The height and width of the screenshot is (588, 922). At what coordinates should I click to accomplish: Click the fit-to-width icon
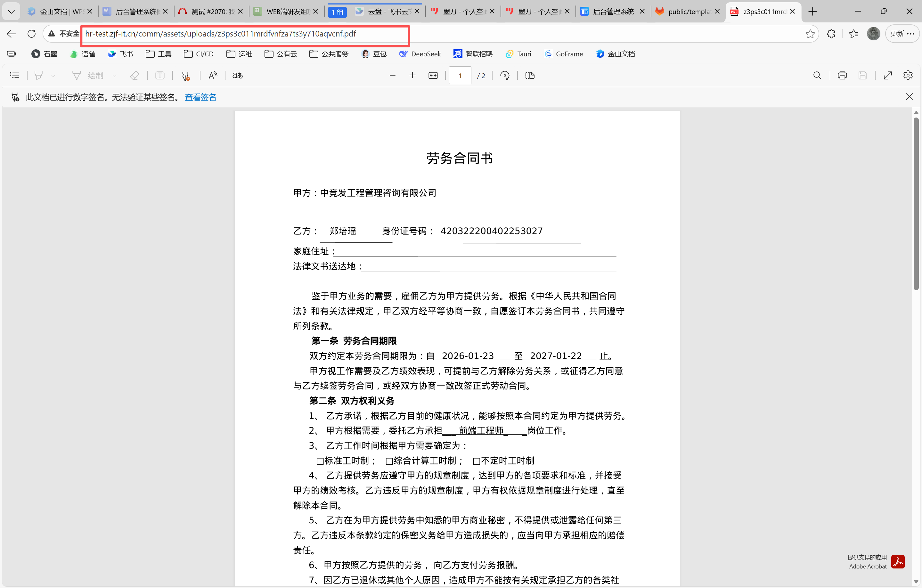433,75
